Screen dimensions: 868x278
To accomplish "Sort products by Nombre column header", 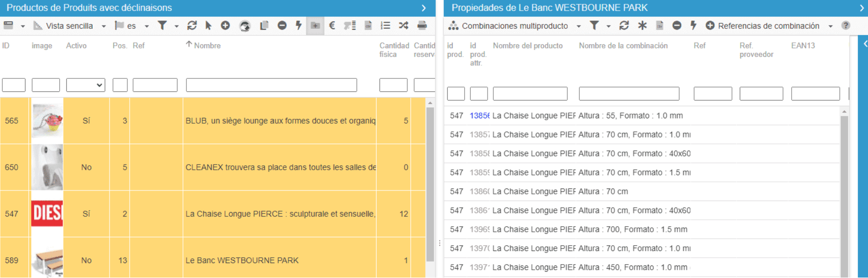I will [208, 46].
